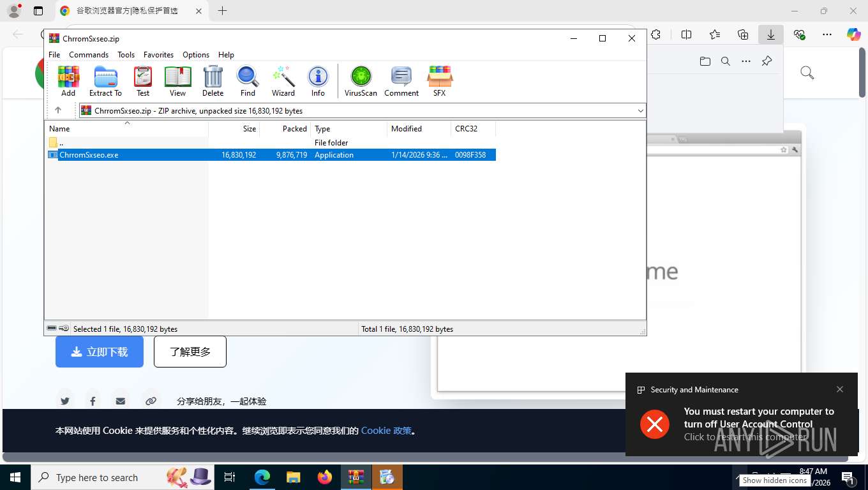Dismiss the Security and Maintenance notification

point(840,389)
